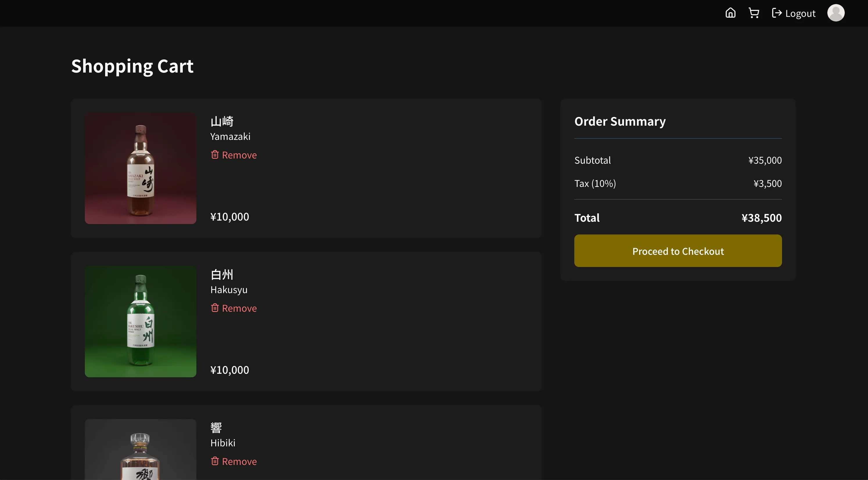868x480 pixels.
Task: Click trash icon for Yamazaki
Action: (x=215, y=154)
